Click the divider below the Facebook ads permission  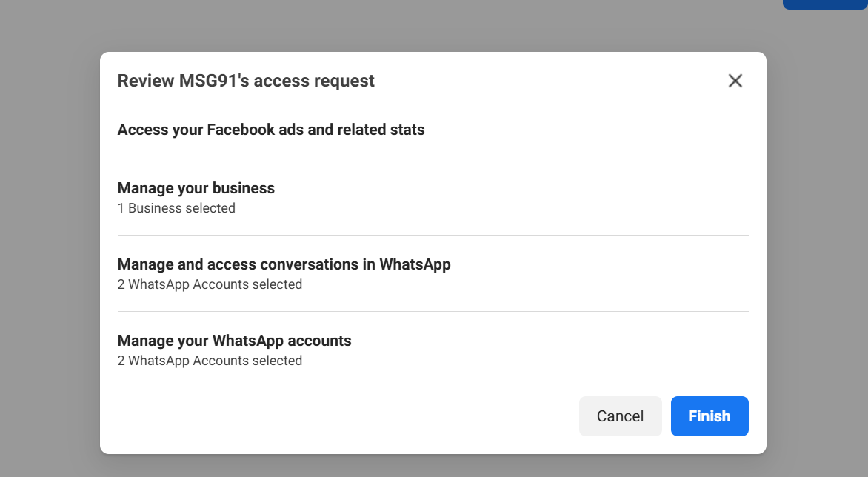point(433,159)
